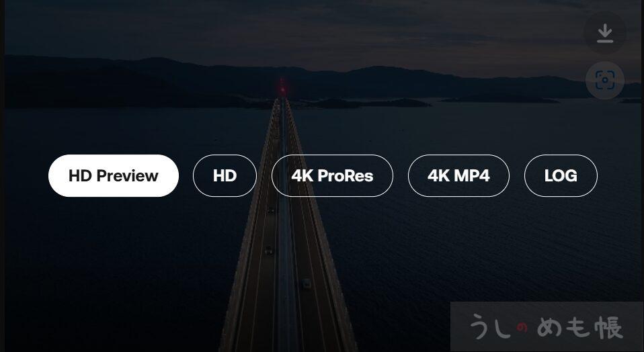Select 4K MP4 format option
Viewport: 644px width, 352px height.
click(x=458, y=176)
